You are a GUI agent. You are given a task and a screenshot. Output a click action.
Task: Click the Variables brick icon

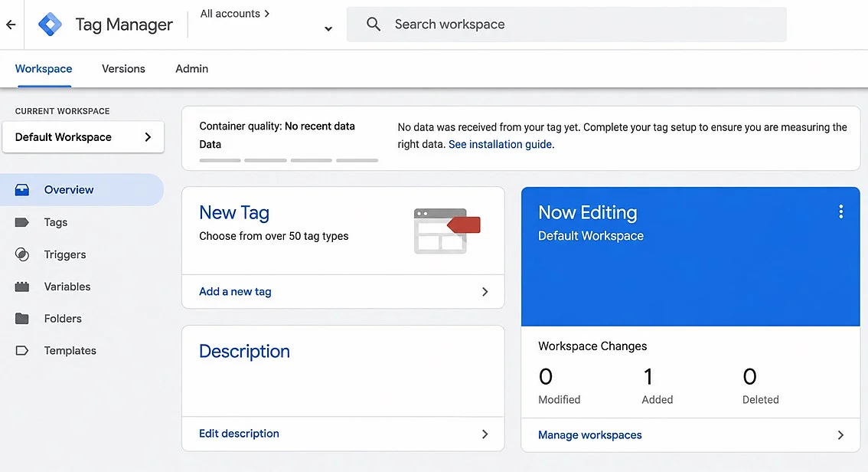tap(22, 287)
